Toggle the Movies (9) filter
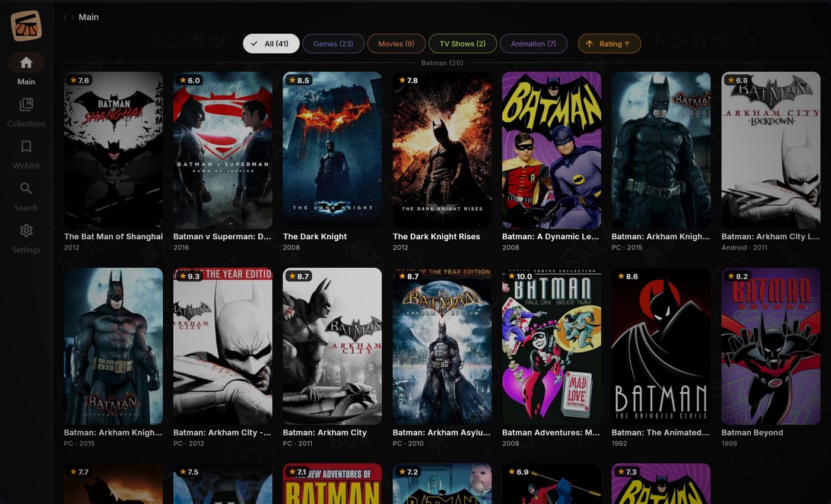Viewport: 831px width, 504px height. coord(396,43)
